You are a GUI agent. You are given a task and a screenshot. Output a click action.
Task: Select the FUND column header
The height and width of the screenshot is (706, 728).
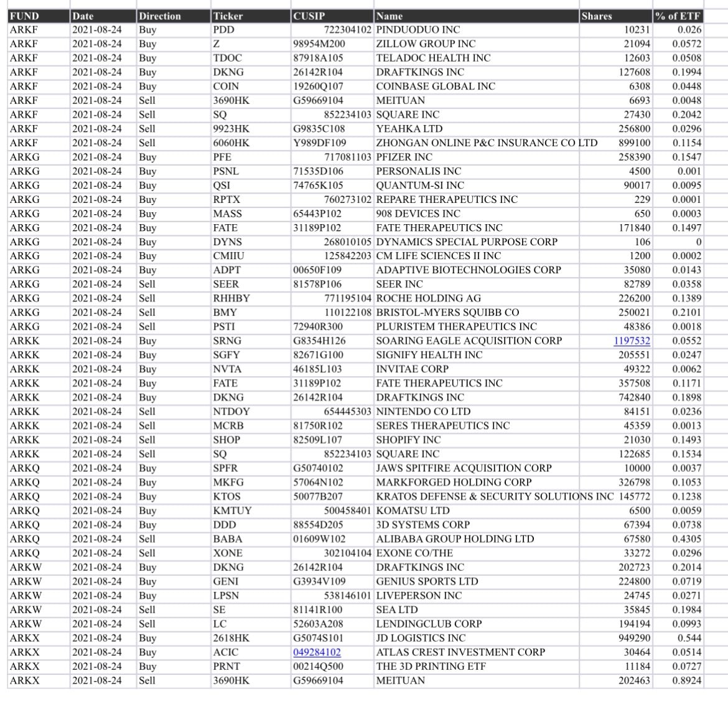coord(39,16)
